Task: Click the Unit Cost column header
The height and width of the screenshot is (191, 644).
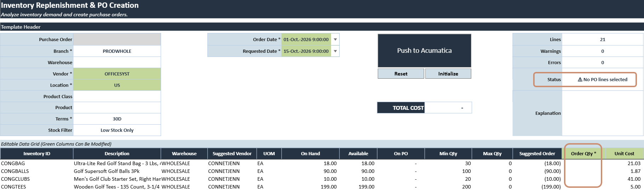Action: point(624,153)
